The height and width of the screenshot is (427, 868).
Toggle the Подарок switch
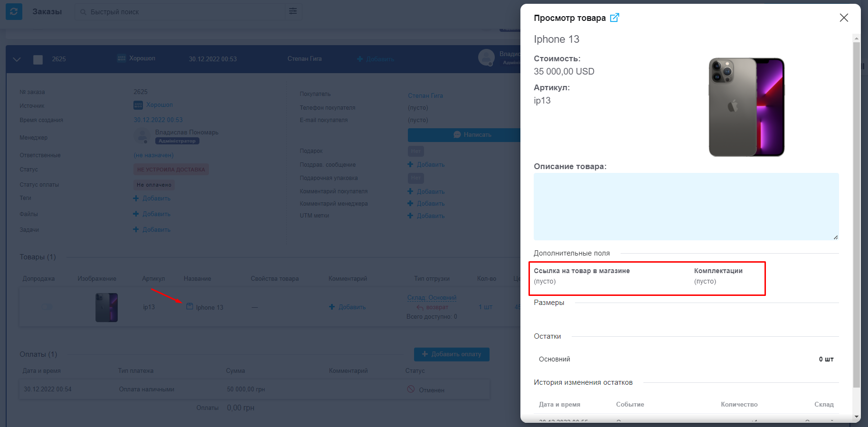click(416, 152)
